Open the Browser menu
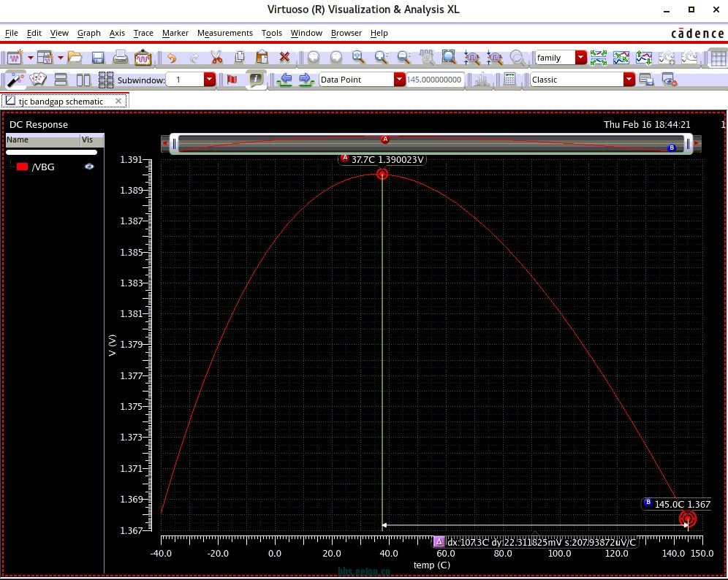The width and height of the screenshot is (728, 580). 346,33
